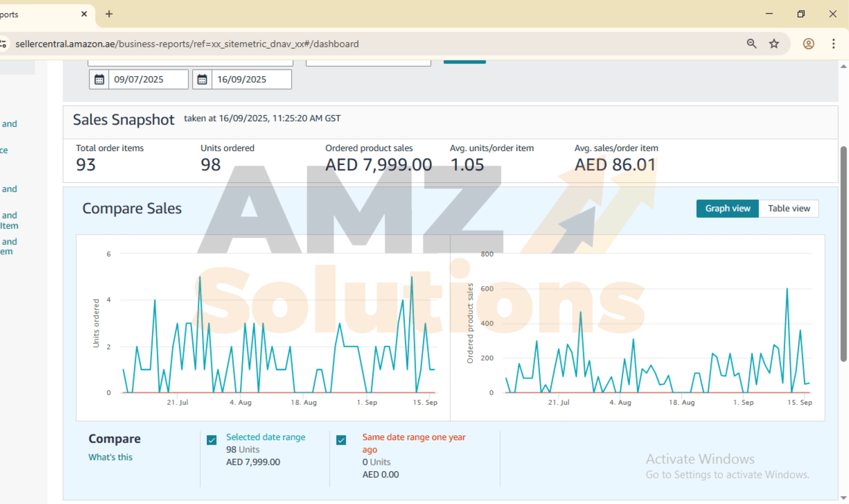
Task: Click the teal Apply button above dates
Action: [464, 62]
